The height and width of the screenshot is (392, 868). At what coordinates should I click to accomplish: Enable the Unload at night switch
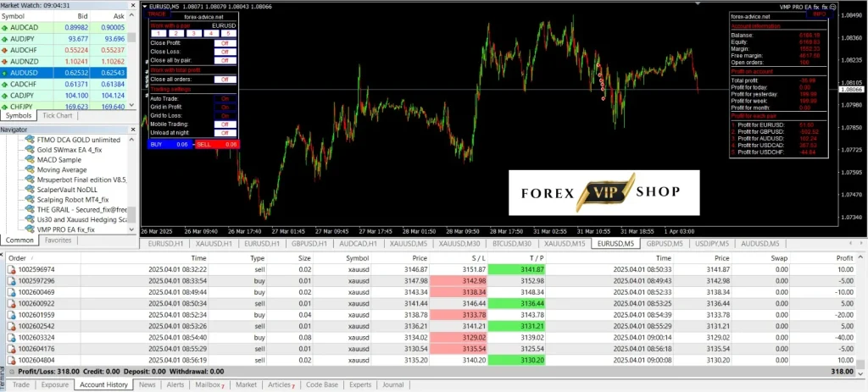point(225,133)
